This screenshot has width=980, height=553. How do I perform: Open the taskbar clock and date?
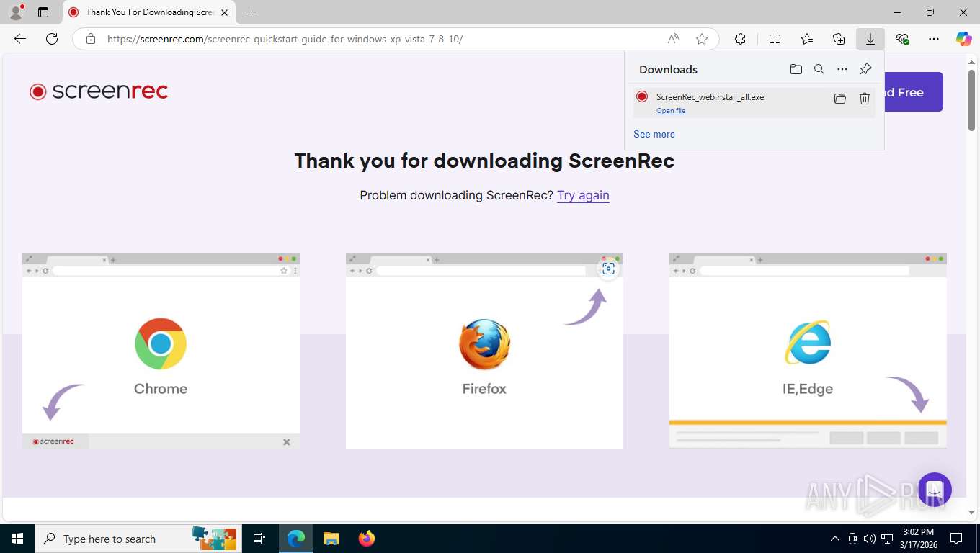coord(918,539)
